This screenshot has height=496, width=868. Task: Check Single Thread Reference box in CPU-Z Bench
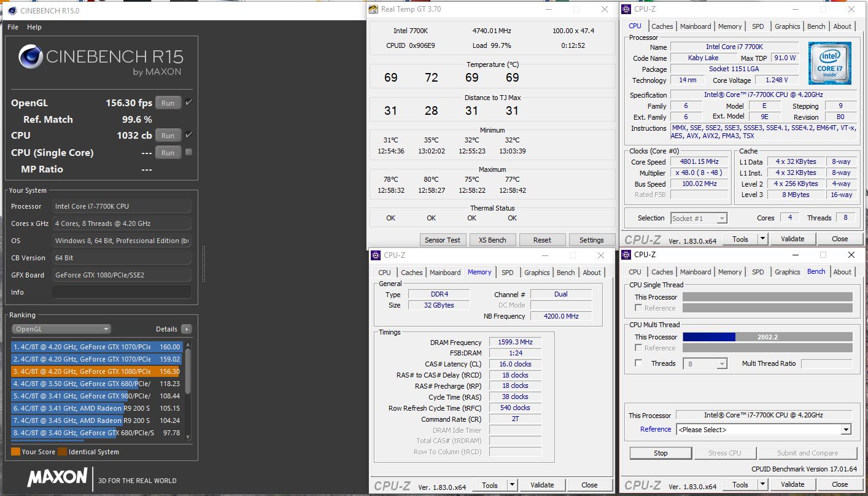coord(638,308)
